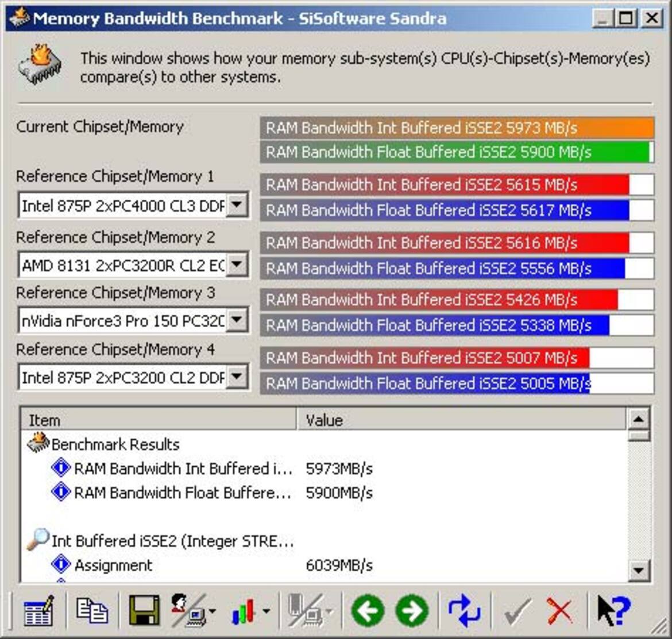This screenshot has width=672, height=639.
Task: Click the blue Float Buffered 5556 MB/s bar
Action: pos(457,268)
